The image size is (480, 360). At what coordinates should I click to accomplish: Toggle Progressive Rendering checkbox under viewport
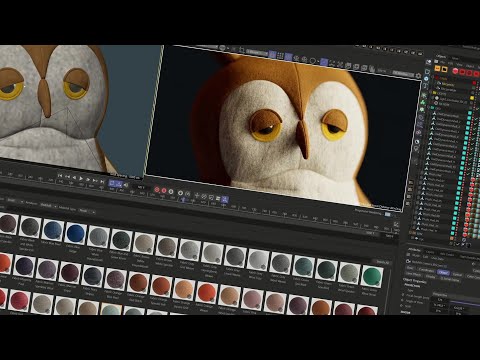pos(388,214)
